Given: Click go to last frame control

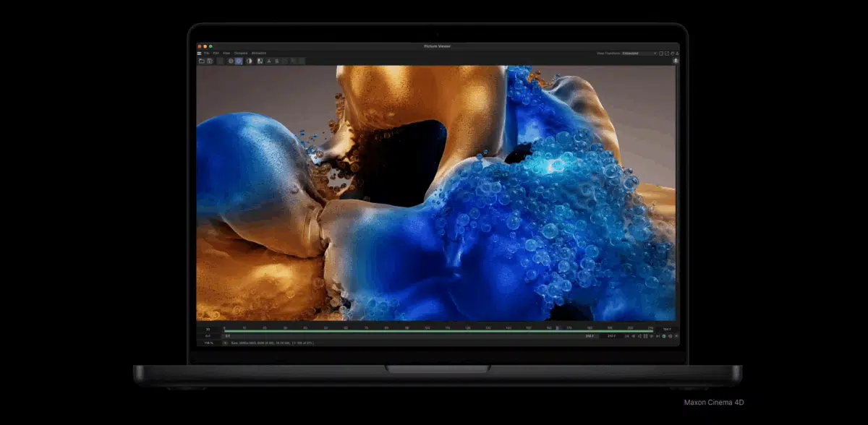Looking at the screenshot, I should coord(658,336).
